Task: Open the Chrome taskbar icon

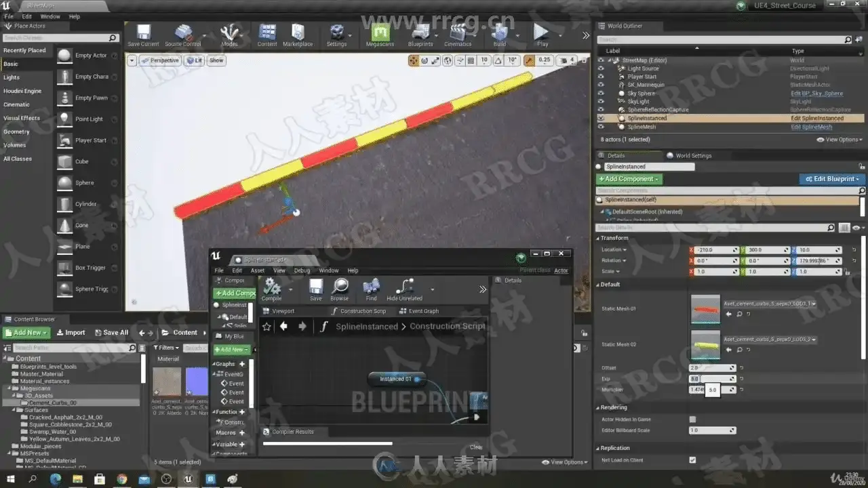Action: (121, 479)
